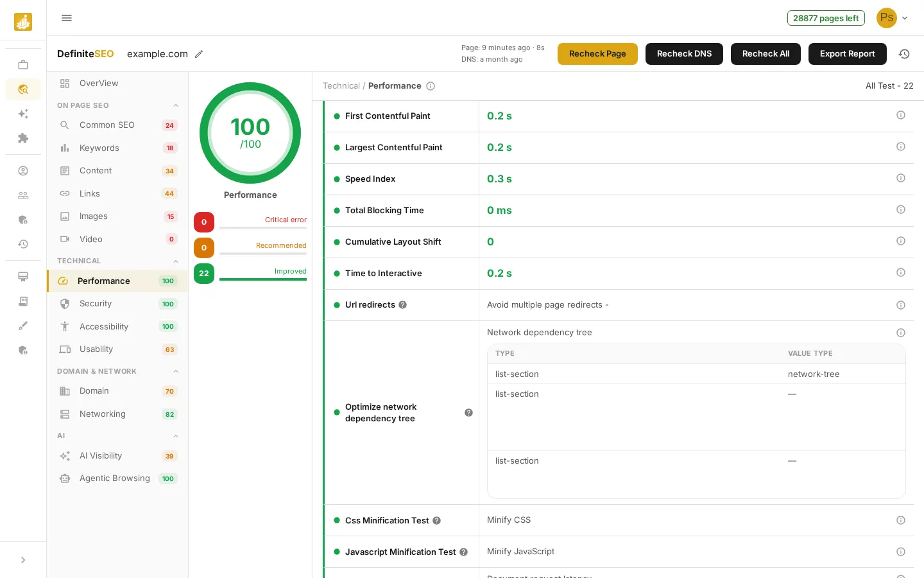The width and height of the screenshot is (924, 578).
Task: Open the Video section
Action: (117, 239)
